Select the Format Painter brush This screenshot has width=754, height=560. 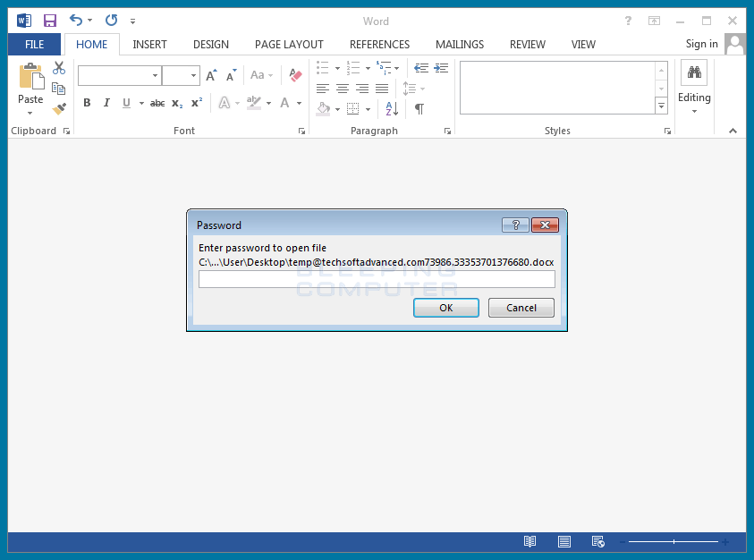click(59, 109)
